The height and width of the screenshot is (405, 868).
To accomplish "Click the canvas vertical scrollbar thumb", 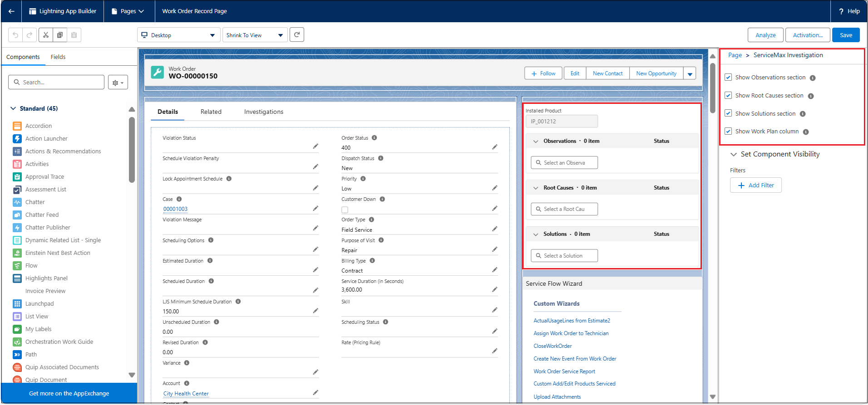I will coord(713,88).
